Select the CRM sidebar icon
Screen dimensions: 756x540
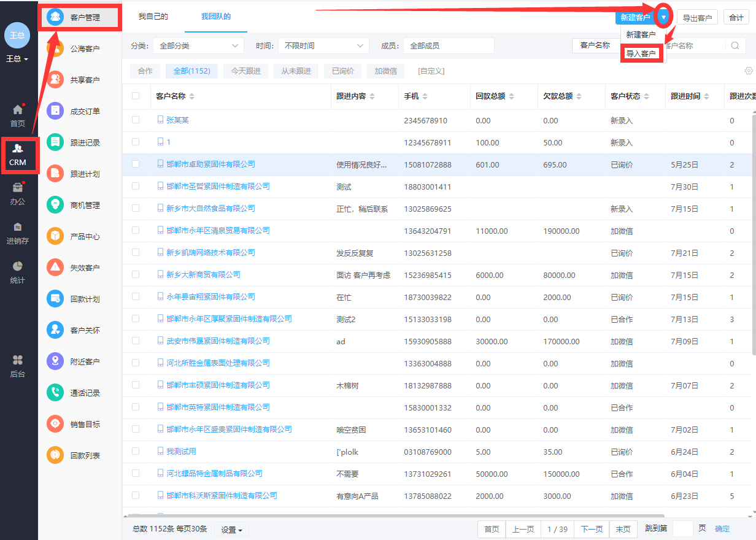tap(18, 149)
